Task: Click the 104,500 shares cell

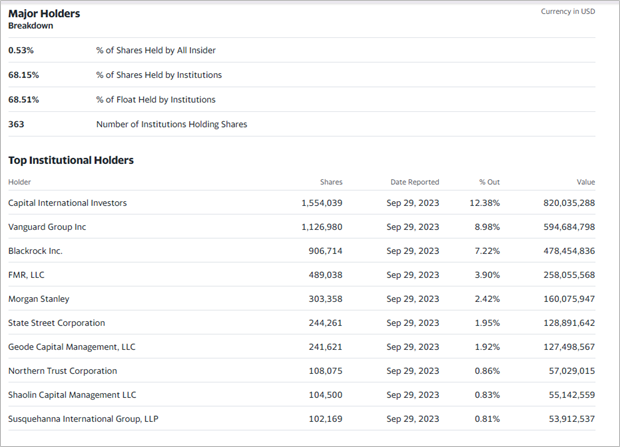Action: tap(325, 395)
